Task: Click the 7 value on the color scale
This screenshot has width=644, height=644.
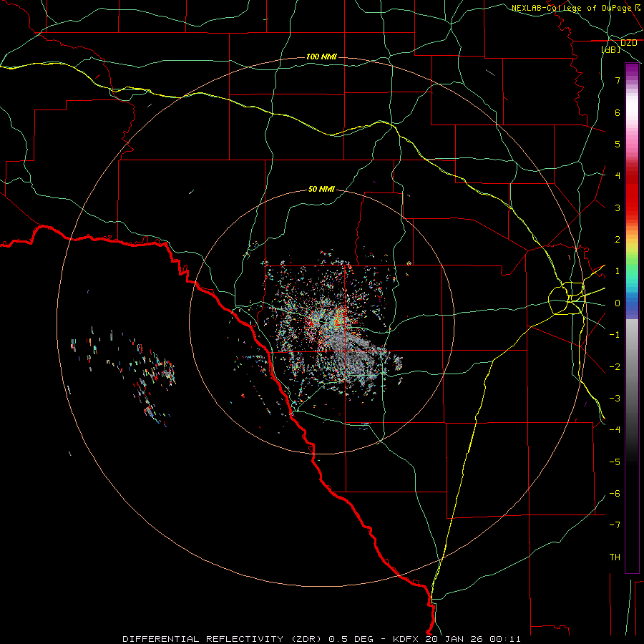Action: pyautogui.click(x=618, y=80)
